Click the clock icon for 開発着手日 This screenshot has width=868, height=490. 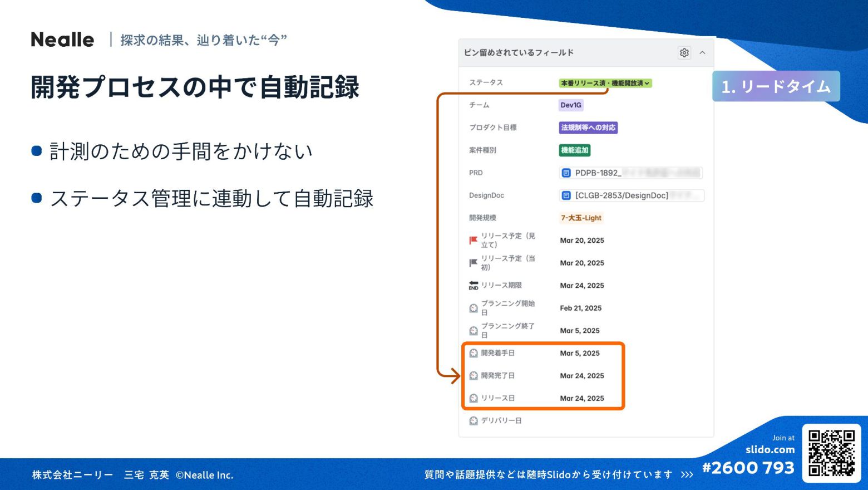click(473, 353)
